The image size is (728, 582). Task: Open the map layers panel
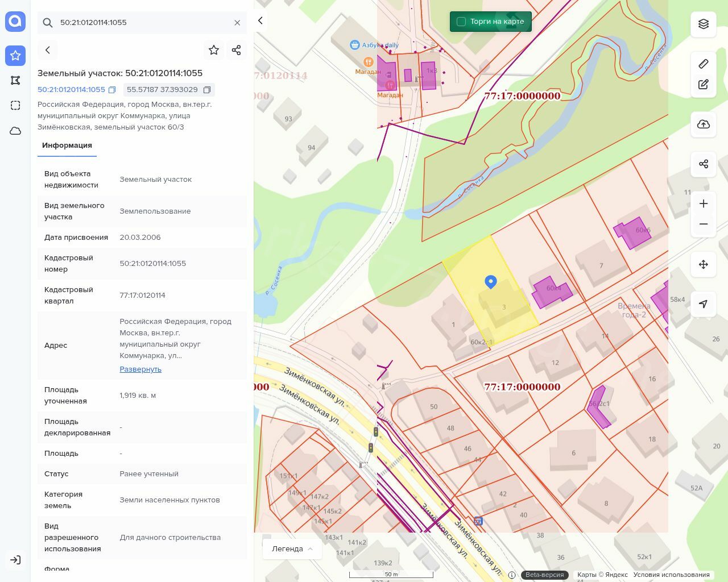click(704, 24)
